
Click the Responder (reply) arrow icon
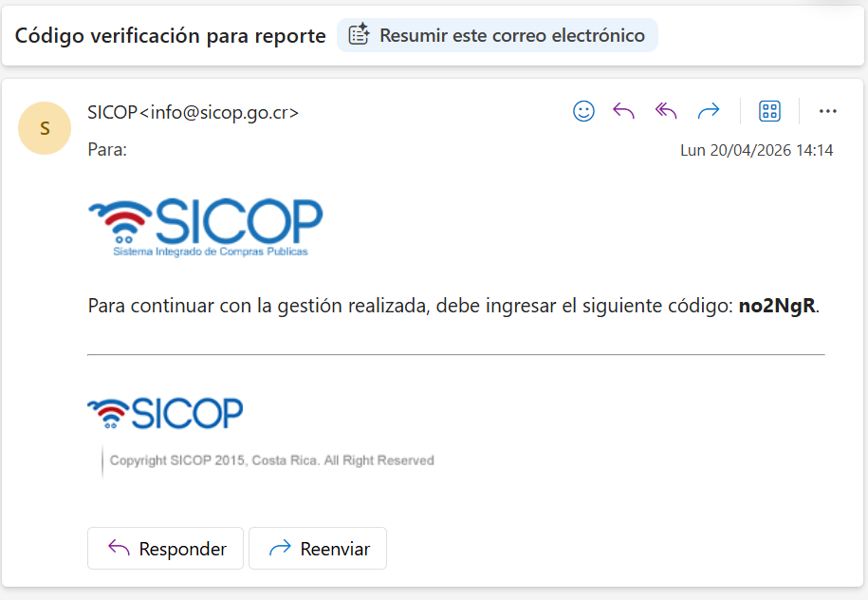623,111
